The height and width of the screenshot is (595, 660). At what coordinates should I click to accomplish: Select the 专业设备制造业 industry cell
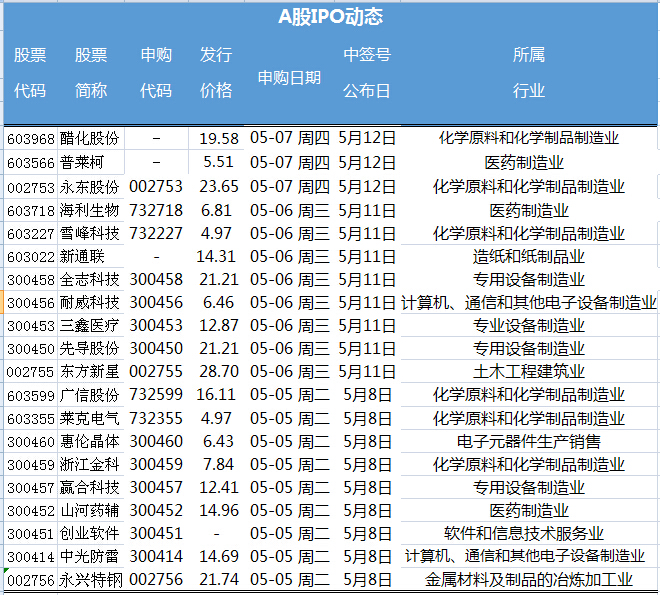point(529,325)
